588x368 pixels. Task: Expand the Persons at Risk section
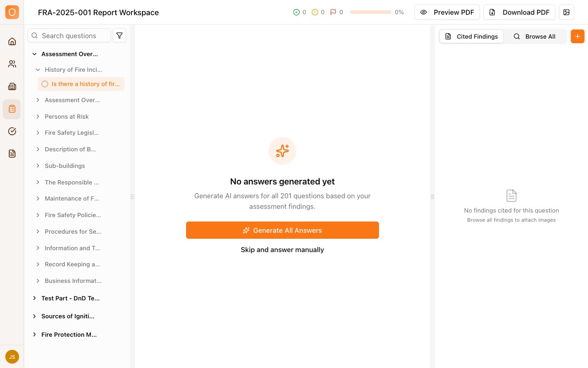click(x=38, y=116)
